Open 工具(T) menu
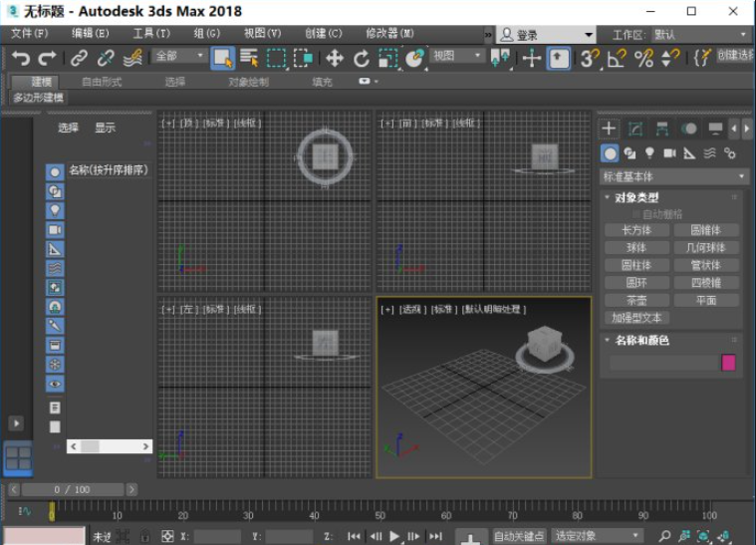This screenshot has height=545, width=756. click(151, 33)
